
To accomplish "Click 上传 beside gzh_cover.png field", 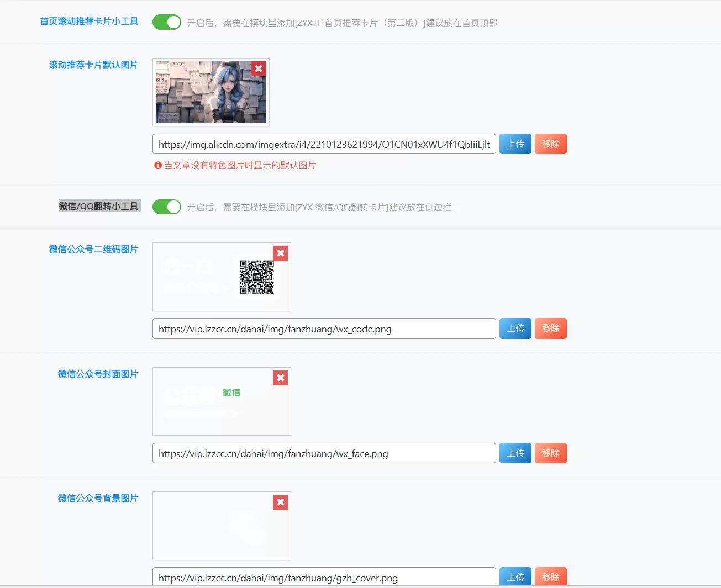I will click(x=515, y=576).
